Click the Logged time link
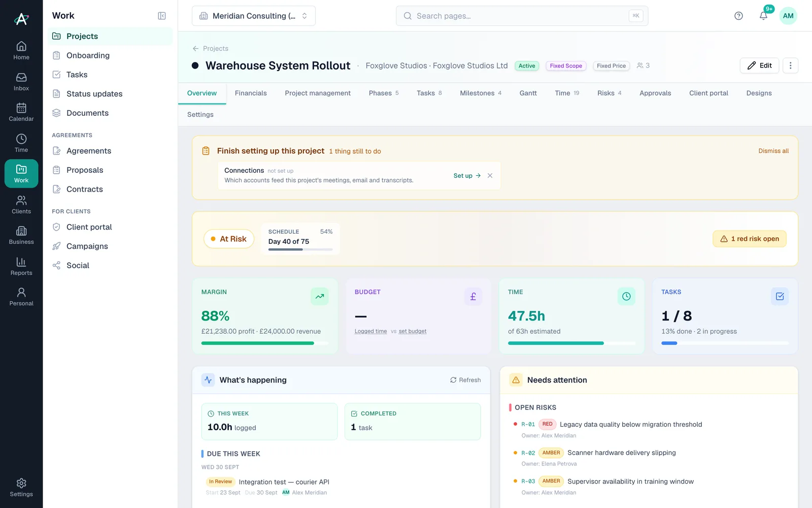Image resolution: width=812 pixels, height=508 pixels. pos(370,331)
